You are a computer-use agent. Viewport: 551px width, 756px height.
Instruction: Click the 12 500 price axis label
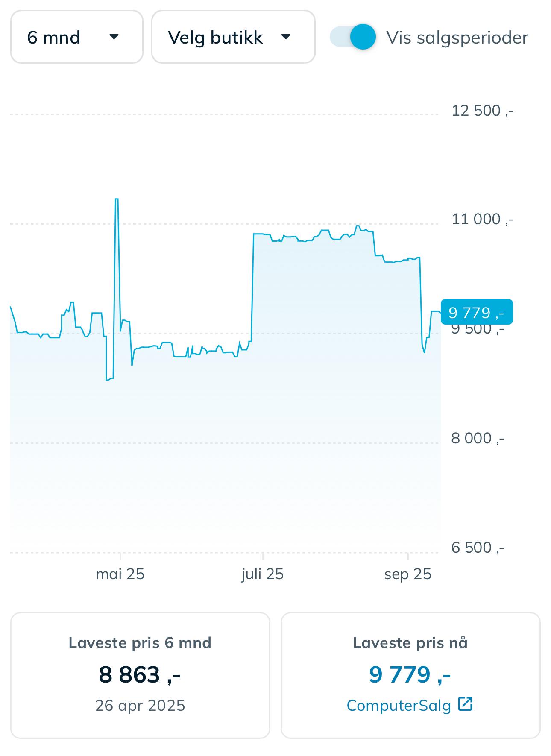pyautogui.click(x=483, y=111)
